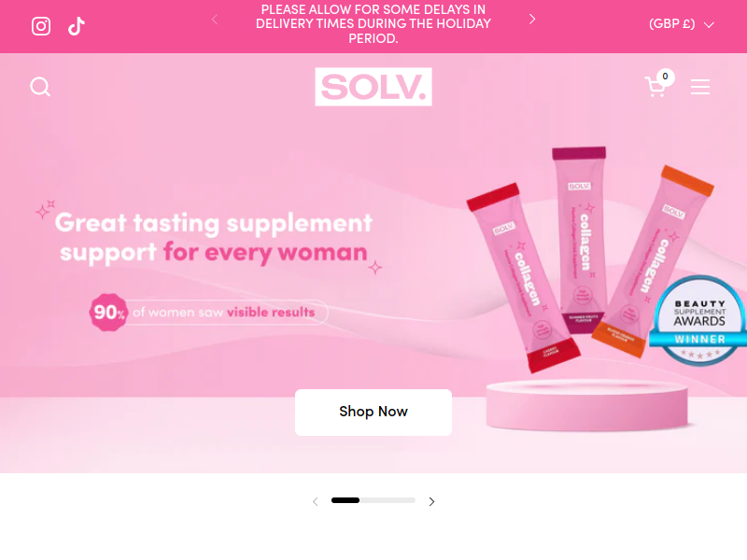Click the holiday delivery delays announcement text
Viewport: 747px width, 560px height.
pyautogui.click(x=373, y=24)
